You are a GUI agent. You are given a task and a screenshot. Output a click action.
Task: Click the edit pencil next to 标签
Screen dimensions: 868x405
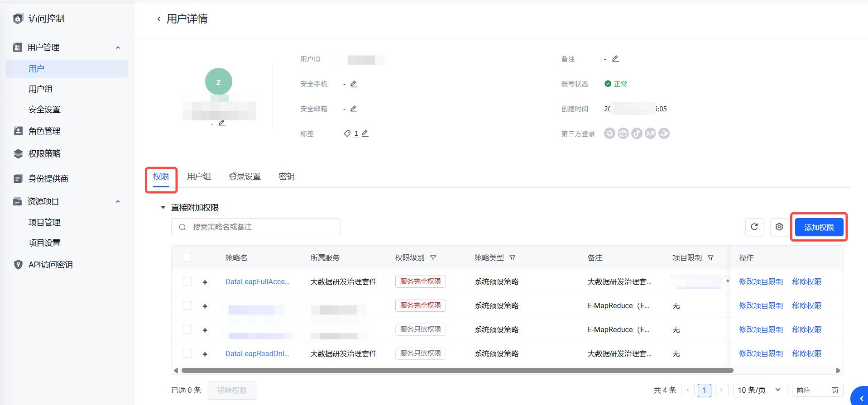click(365, 133)
